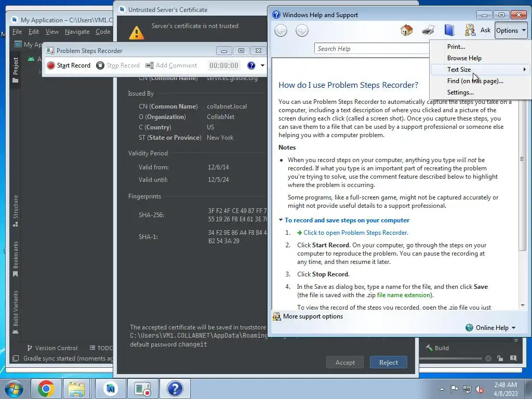Screen dimensions: 532x399
Task: Show hidden system tray icons arrow
Action: tap(442, 389)
